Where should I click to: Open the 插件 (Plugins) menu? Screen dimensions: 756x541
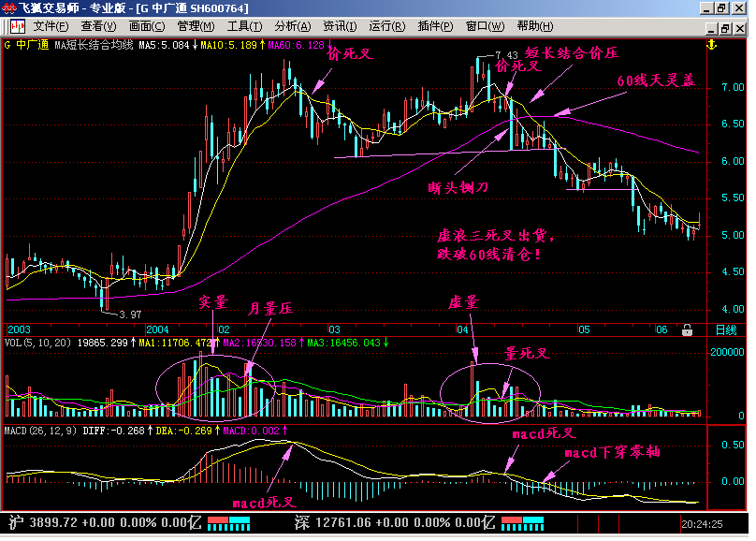coord(437,25)
